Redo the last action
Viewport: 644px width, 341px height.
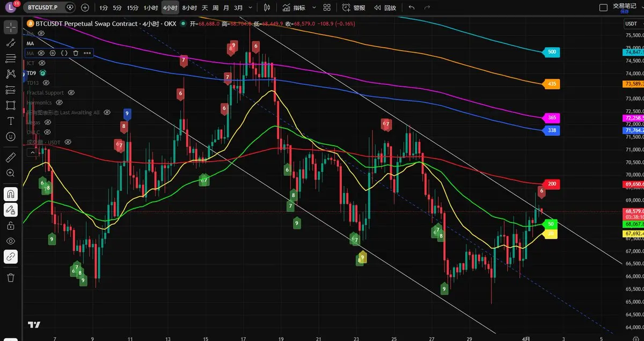[x=427, y=8]
